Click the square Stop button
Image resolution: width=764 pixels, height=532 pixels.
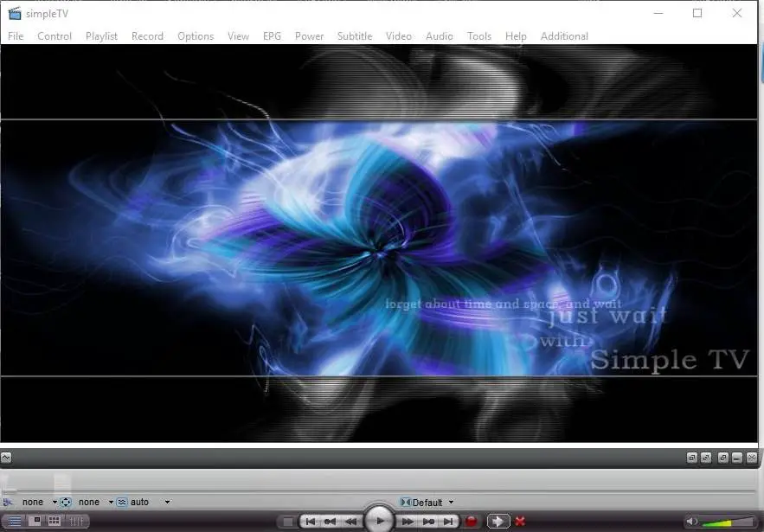288,522
